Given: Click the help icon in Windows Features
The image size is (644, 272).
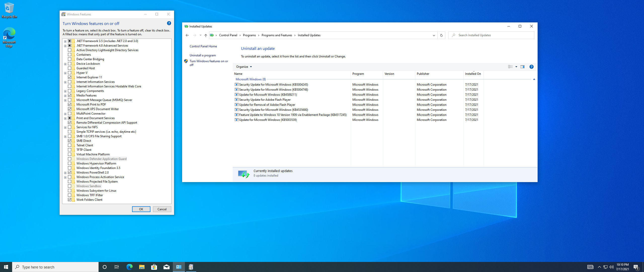Looking at the screenshot, I should pyautogui.click(x=169, y=23).
